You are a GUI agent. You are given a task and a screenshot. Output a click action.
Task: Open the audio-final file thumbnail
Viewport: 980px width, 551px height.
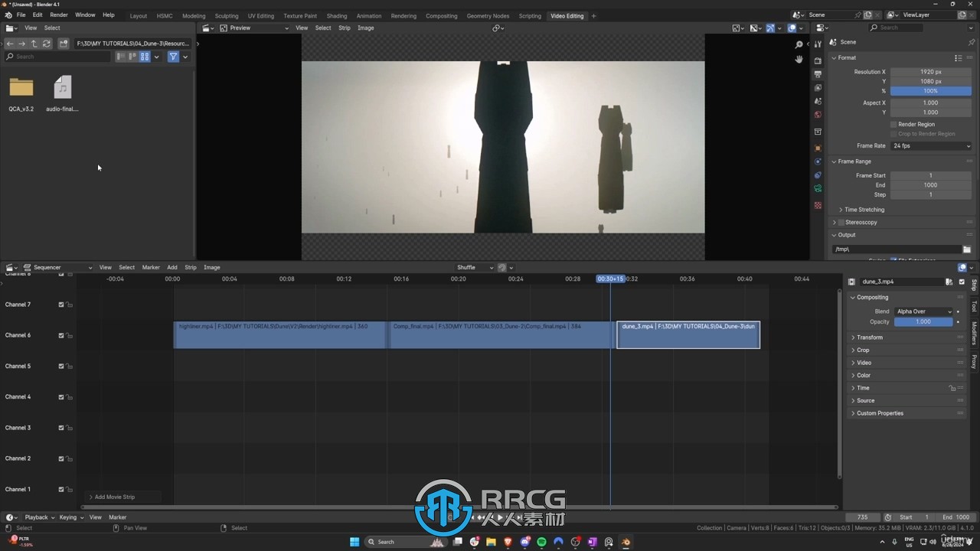(x=63, y=87)
